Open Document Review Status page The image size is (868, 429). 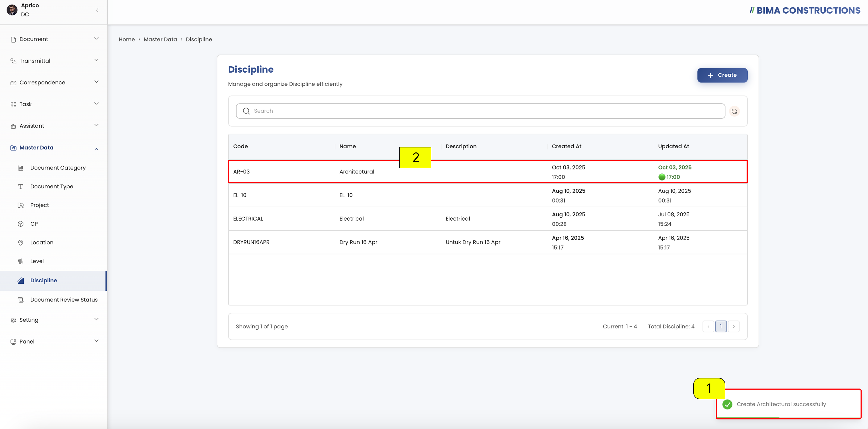click(64, 300)
